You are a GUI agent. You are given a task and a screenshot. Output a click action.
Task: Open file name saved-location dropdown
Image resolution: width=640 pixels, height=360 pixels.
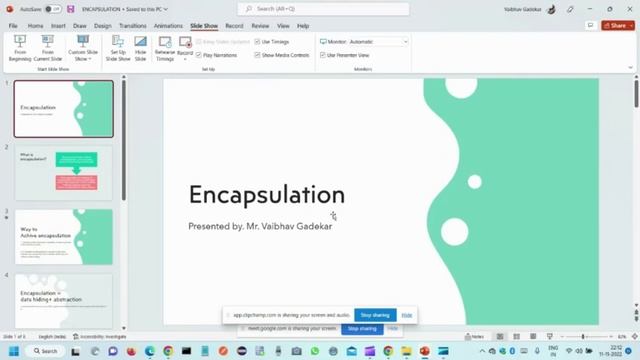[x=166, y=9]
